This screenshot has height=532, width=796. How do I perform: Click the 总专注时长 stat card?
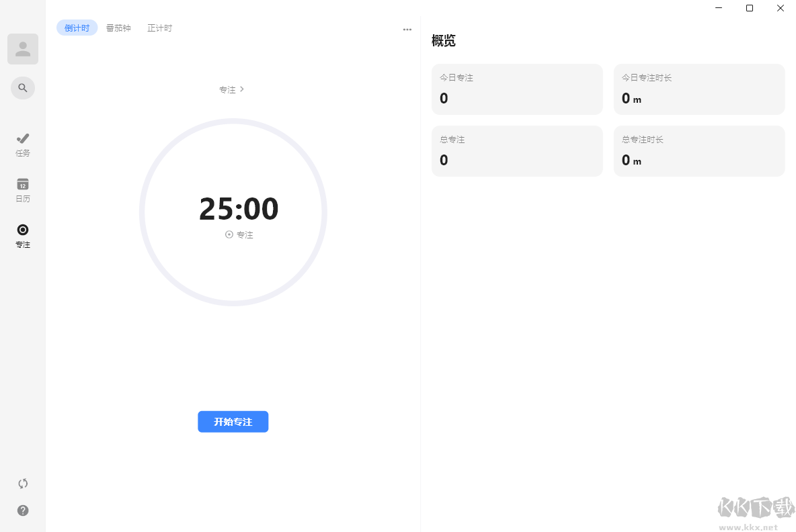[x=699, y=151]
